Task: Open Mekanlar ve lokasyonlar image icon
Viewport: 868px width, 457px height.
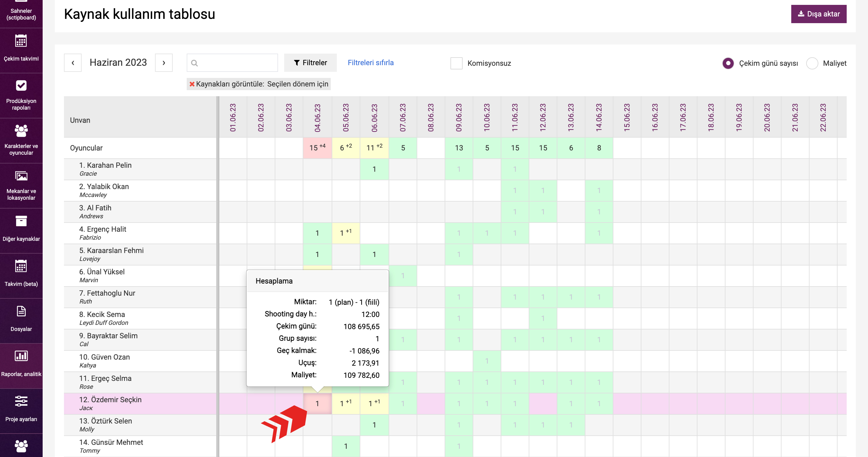Action: tap(21, 176)
